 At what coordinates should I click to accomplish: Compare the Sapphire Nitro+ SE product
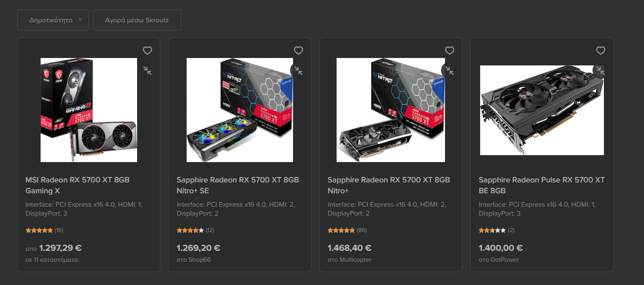pos(298,70)
